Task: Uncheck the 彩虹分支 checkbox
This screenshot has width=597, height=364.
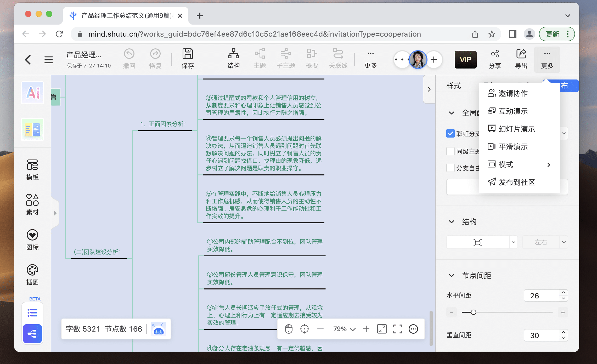Action: click(x=450, y=133)
